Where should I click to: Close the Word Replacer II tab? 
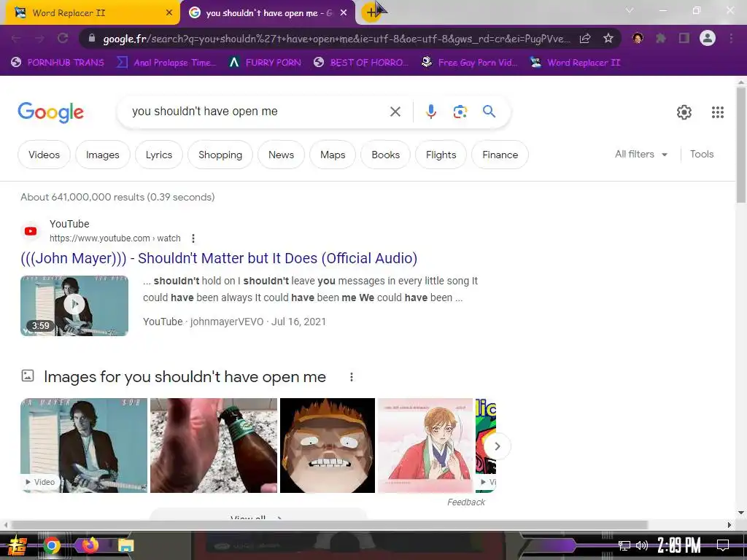[169, 13]
